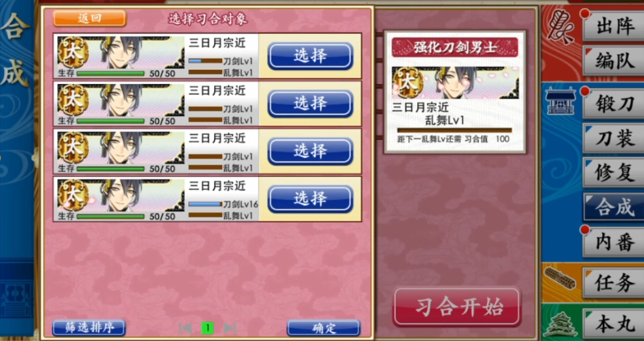Viewport: 644px width, 341px height.
Task: Open the 刀装 menu
Action: coord(614,138)
